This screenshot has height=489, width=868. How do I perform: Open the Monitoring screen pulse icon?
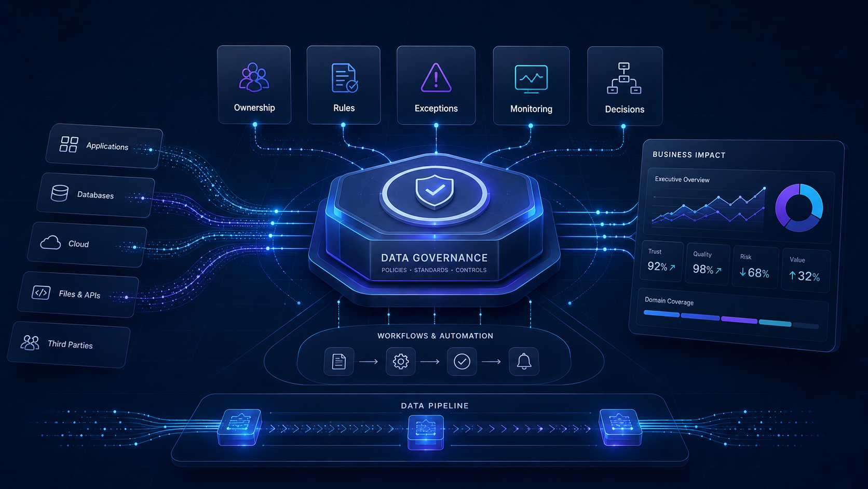(x=531, y=79)
